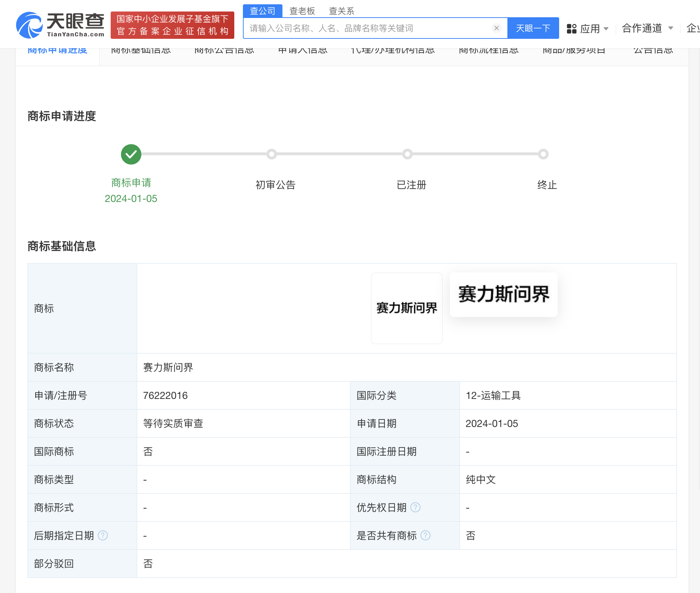This screenshot has height=593, width=700.
Task: Switch to the 商标流程信息 section tab
Action: coord(489,51)
